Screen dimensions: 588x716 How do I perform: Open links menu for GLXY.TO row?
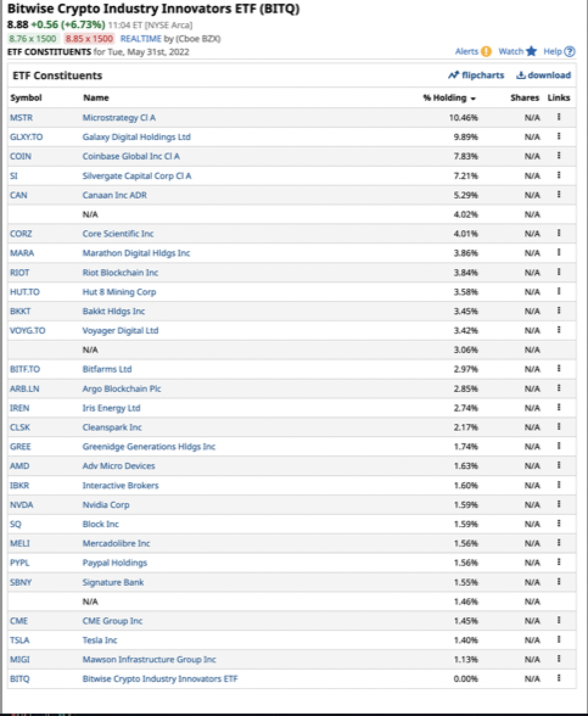559,136
